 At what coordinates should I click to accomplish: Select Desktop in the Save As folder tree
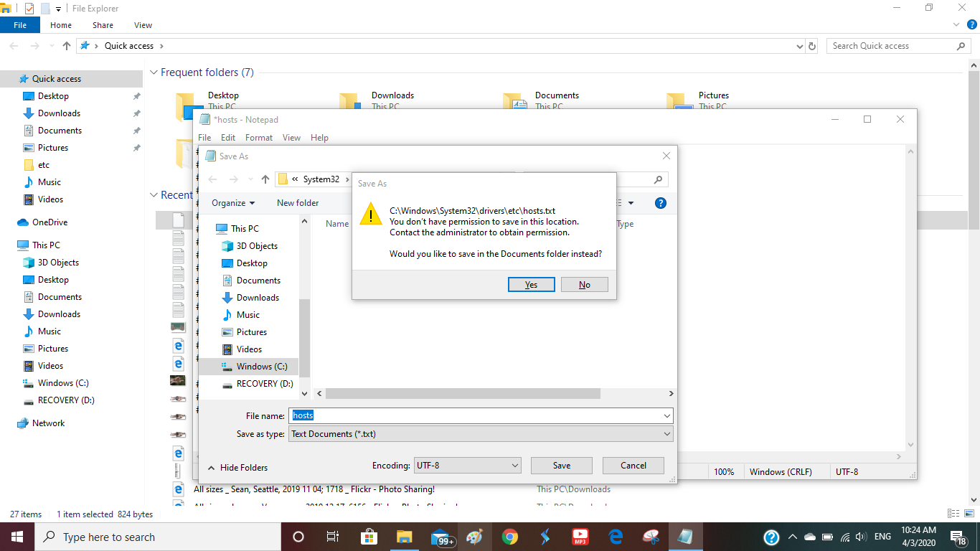[x=252, y=263]
